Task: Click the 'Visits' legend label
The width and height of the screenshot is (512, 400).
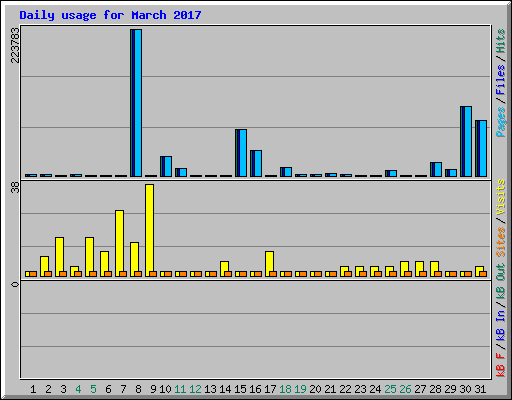Action: 500,198
